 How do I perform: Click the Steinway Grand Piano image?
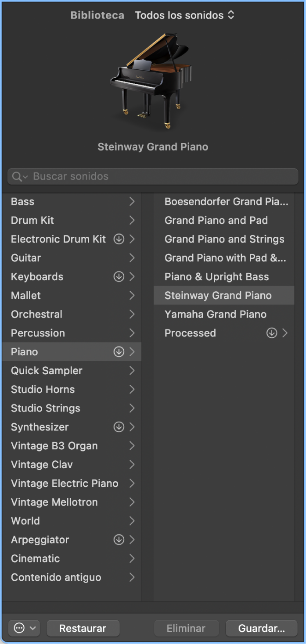tap(151, 81)
